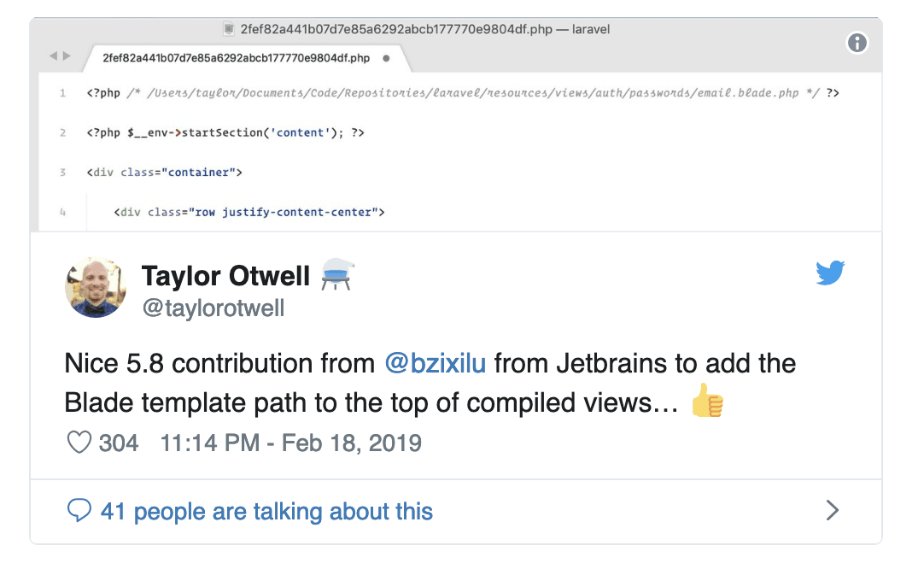Click the file icon in title bar
Image resolution: width=924 pixels, height=569 pixels.
point(229,29)
